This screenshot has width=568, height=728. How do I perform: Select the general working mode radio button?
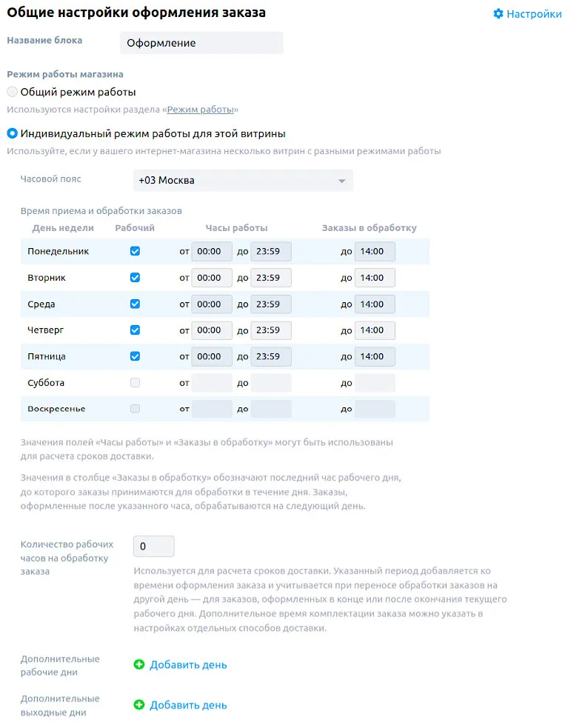[13, 93]
